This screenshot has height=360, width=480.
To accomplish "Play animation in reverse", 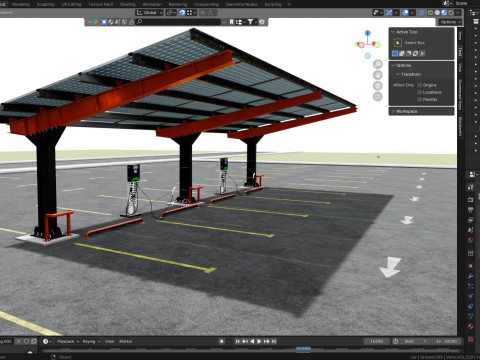I will (x=252, y=342).
